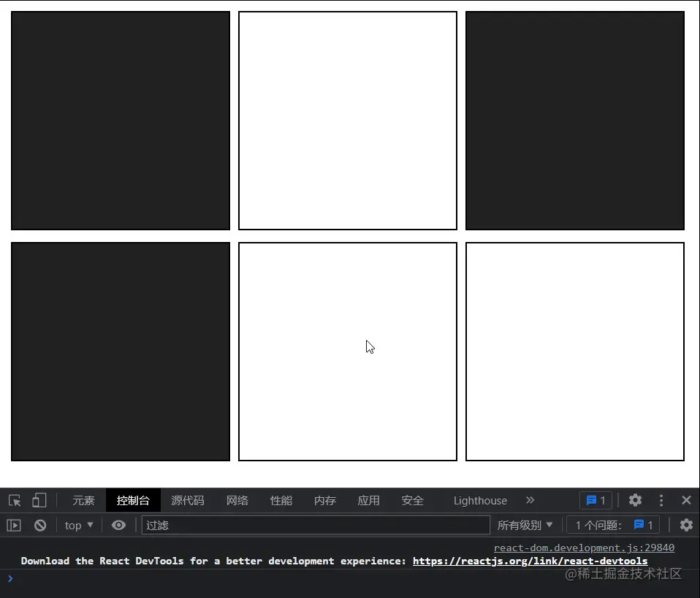Open the customize DevTools three-dot menu

(x=661, y=500)
